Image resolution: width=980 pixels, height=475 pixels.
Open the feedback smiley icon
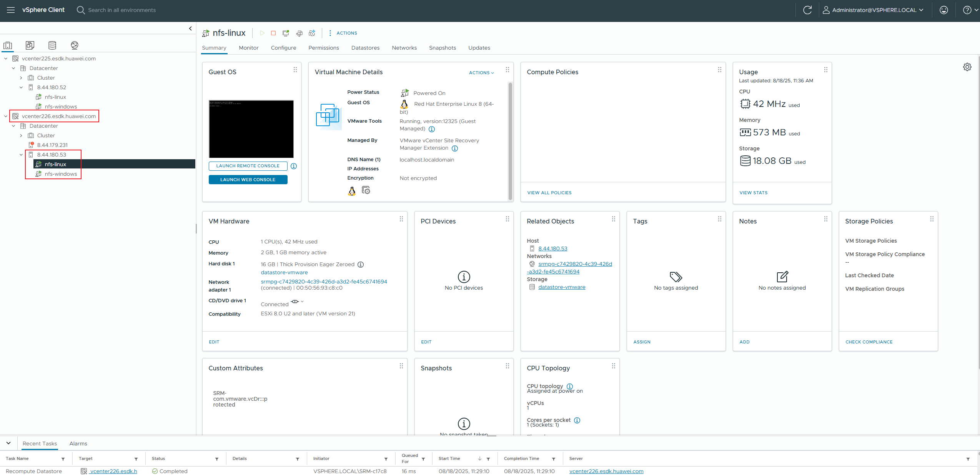click(944, 10)
